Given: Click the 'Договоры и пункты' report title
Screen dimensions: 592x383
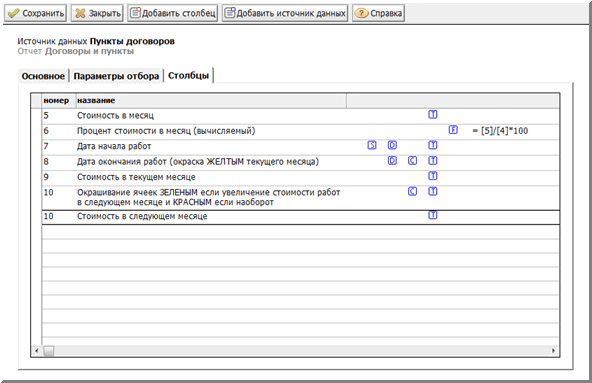Looking at the screenshot, I should point(89,51).
